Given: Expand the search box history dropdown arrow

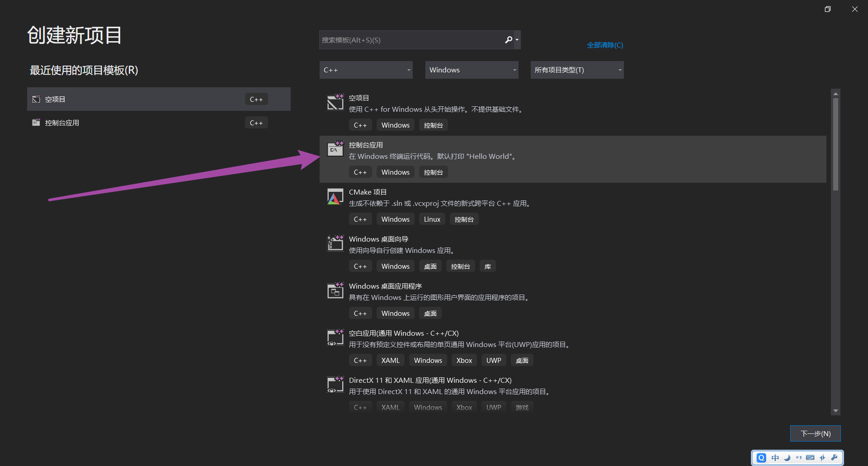Looking at the screenshot, I should click(517, 40).
